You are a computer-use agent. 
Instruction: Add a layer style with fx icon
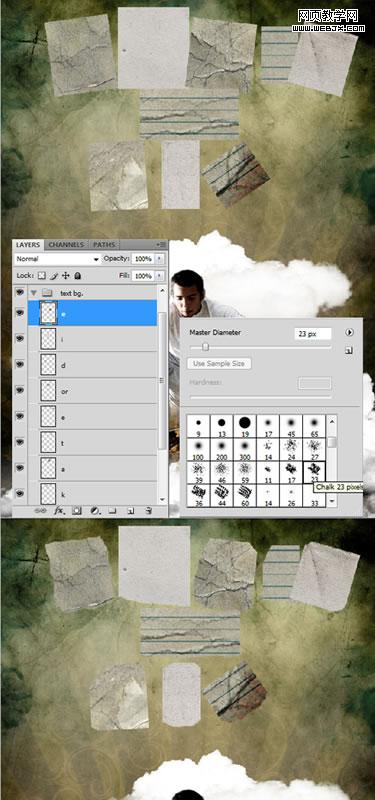[60, 510]
